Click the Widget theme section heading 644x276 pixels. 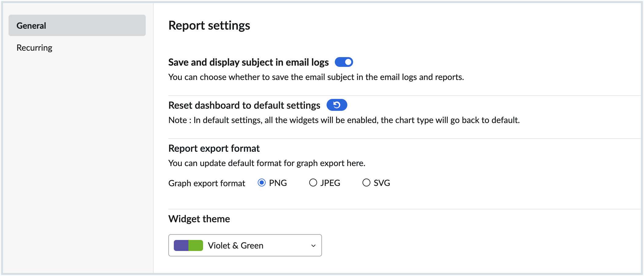(199, 219)
